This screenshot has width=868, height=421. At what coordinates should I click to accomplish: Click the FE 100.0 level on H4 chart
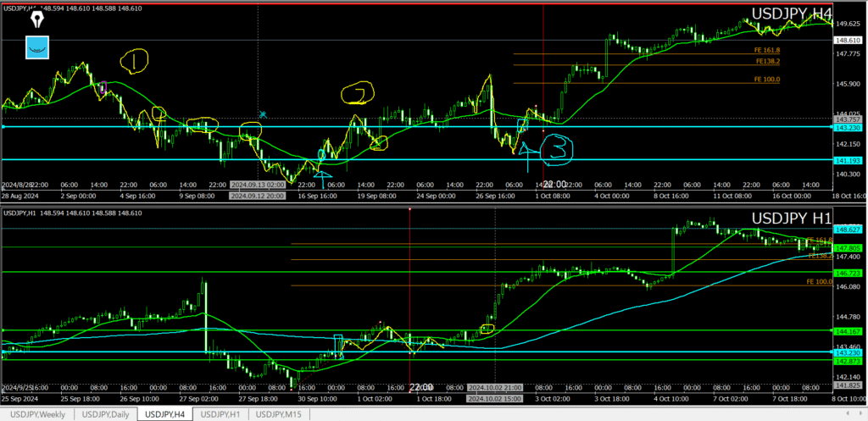pos(766,79)
